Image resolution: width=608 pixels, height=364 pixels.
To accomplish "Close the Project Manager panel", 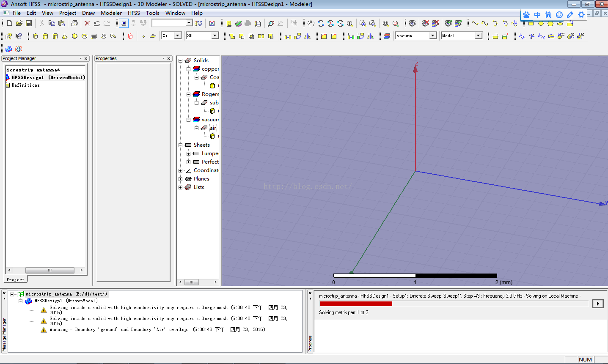I will [x=86, y=58].
